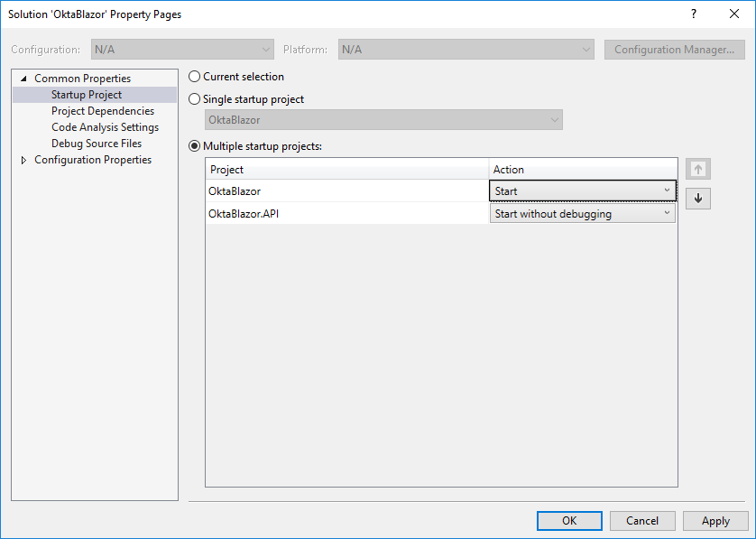Click Apply to save changes

click(715, 521)
